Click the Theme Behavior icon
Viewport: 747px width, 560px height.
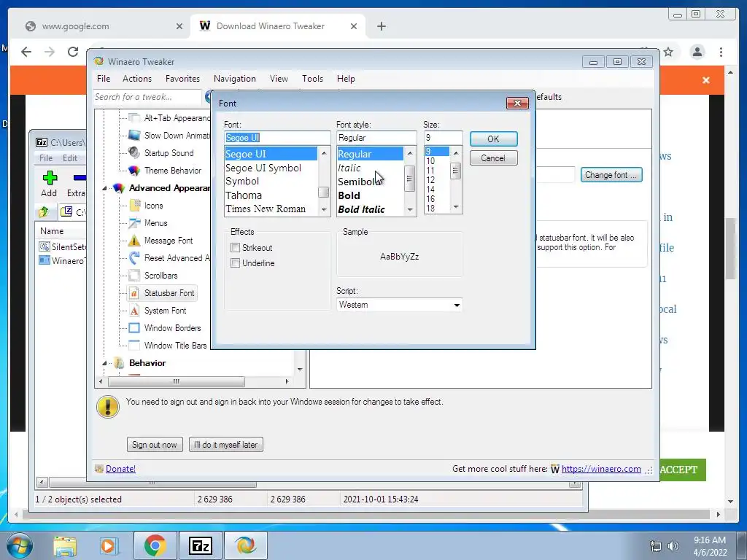[x=135, y=171]
